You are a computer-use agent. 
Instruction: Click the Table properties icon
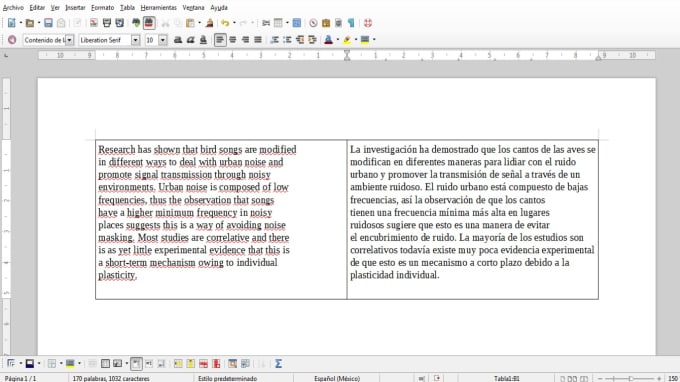point(245,363)
